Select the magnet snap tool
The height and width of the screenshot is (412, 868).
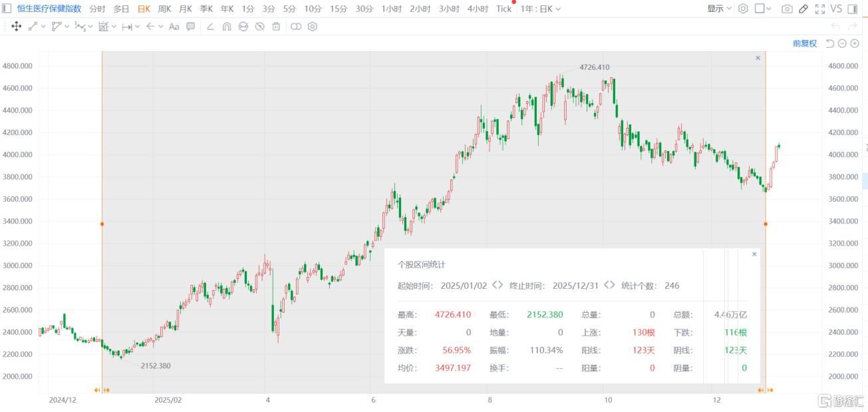pos(227,27)
